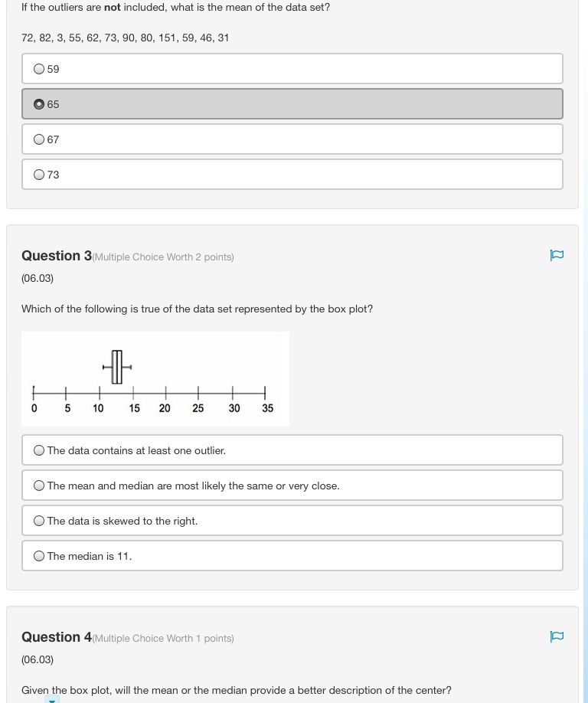Select the answer option 73
The image size is (588, 703).
pos(39,175)
